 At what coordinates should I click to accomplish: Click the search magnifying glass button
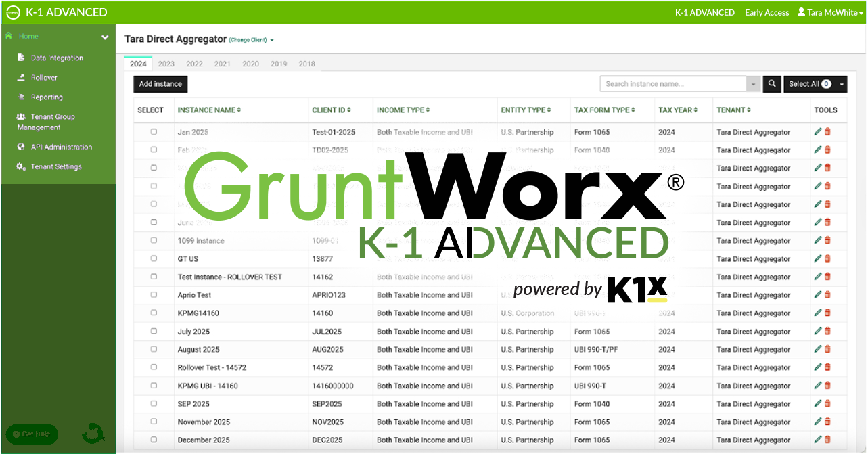(x=771, y=84)
